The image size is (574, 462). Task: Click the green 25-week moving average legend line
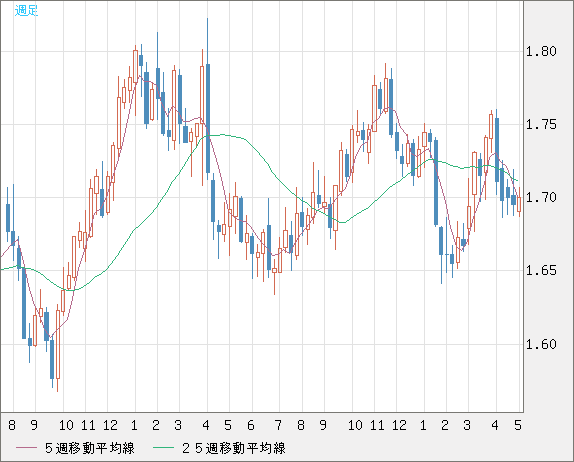(163, 448)
